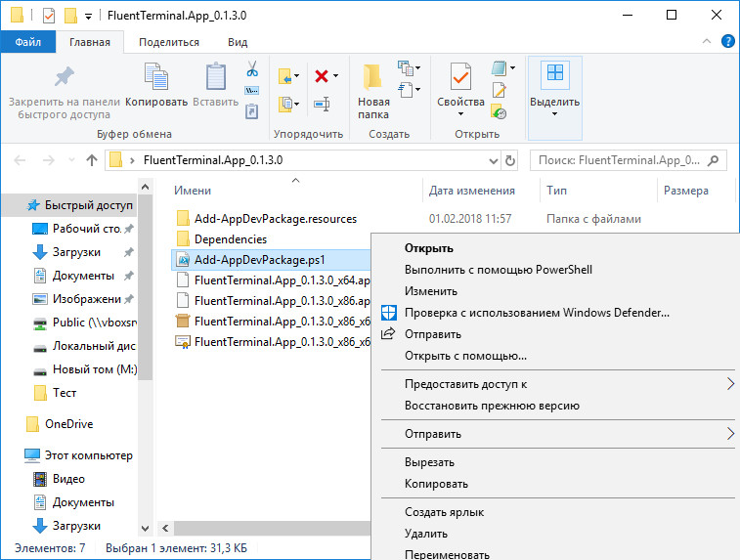Click the Копировать ribbon icon

[x=156, y=77]
